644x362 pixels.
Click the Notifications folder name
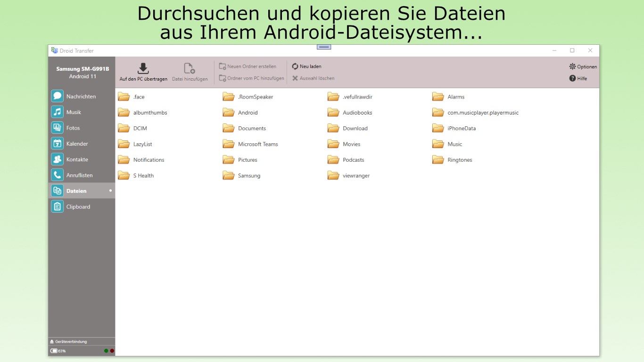pyautogui.click(x=149, y=160)
